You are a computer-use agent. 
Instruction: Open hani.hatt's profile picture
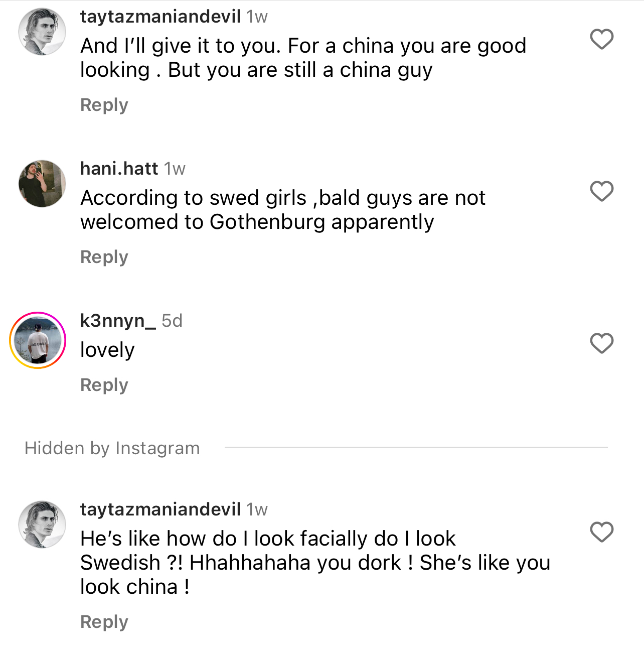(x=42, y=184)
